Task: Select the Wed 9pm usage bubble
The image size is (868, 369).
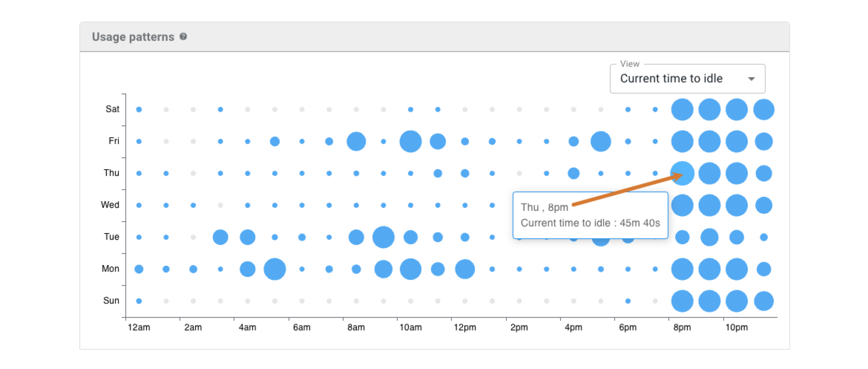Action: 709,205
